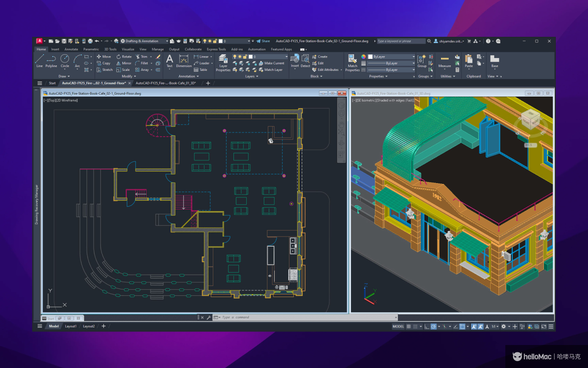The image size is (588, 368).
Task: Pick the Fillet tool
Action: point(142,63)
